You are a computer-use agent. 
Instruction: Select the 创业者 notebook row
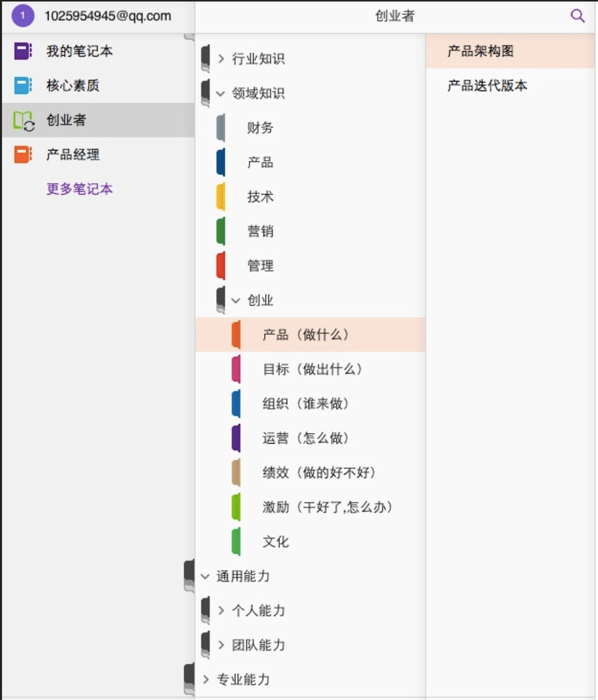[x=98, y=120]
